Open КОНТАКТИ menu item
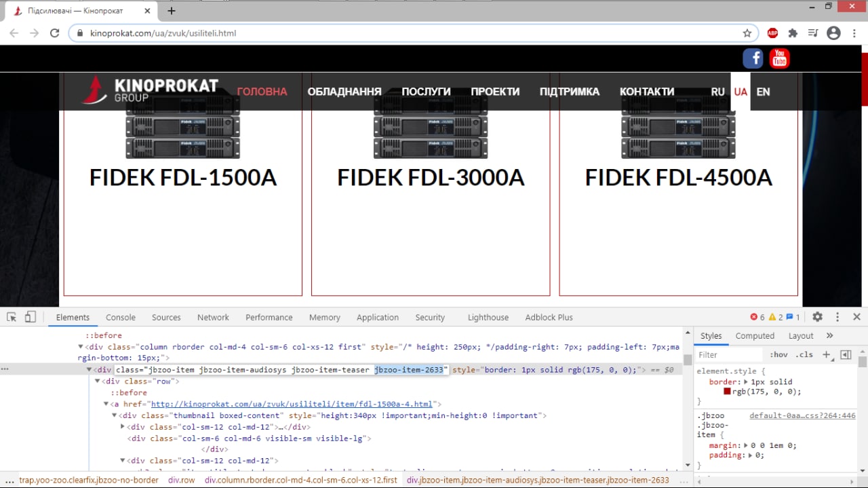 coord(647,92)
